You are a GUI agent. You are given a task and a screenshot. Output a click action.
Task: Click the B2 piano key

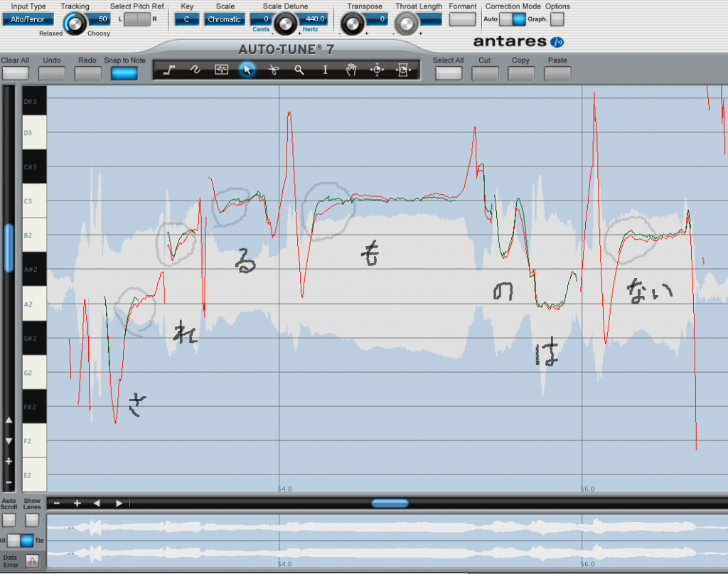tap(35, 235)
